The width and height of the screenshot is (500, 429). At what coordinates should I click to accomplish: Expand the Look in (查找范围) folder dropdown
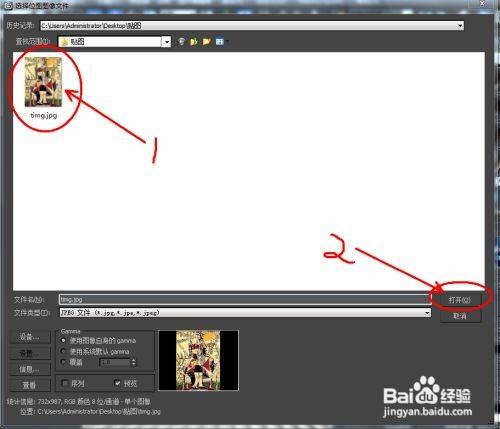(166, 42)
